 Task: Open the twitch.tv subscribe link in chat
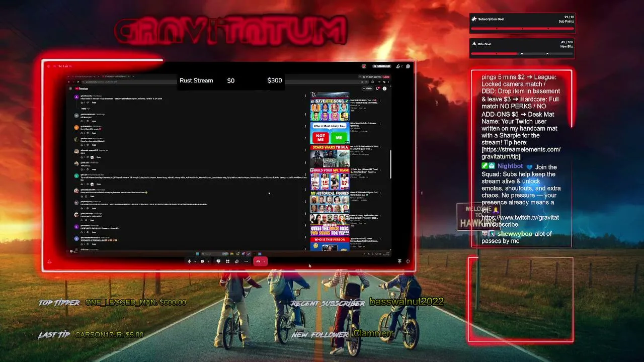[520, 221]
